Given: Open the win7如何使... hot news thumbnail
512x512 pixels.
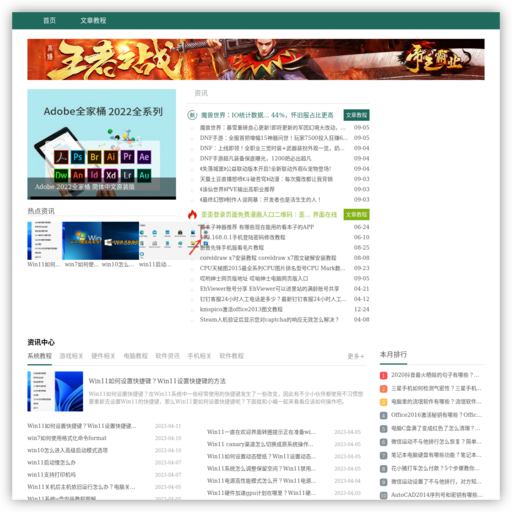Looking at the screenshot, I should pos(82,241).
